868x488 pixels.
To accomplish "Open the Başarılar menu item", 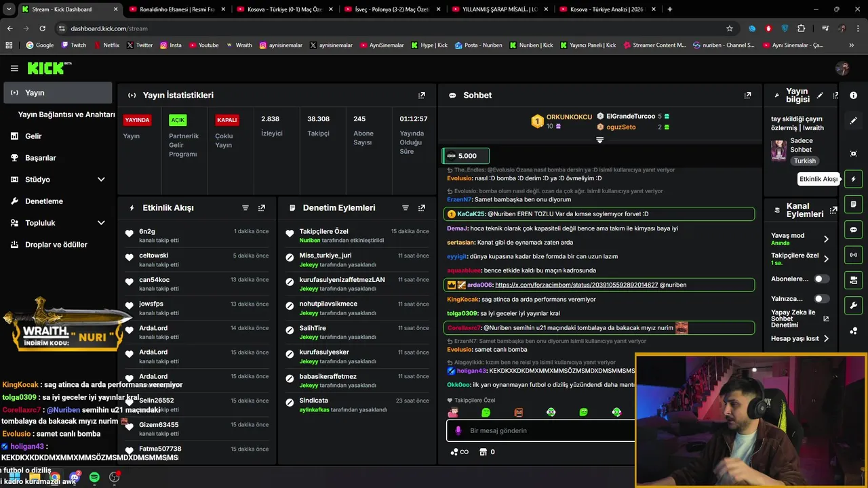I will point(58,158).
